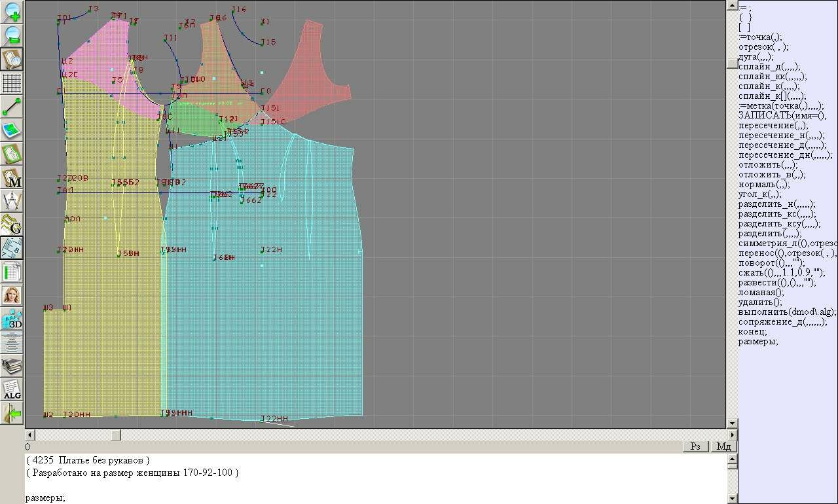Toggle the grid display icon
Image resolution: width=838 pixels, height=504 pixels.
tap(12, 83)
